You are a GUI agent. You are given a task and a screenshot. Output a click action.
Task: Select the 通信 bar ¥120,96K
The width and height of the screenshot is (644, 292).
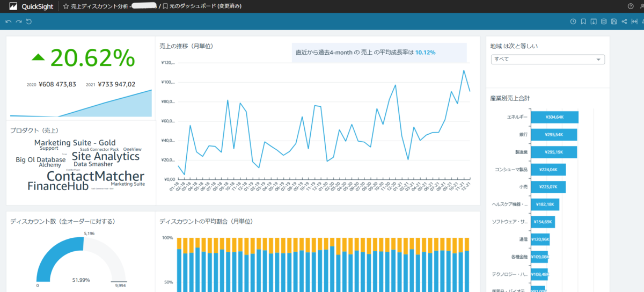point(540,239)
